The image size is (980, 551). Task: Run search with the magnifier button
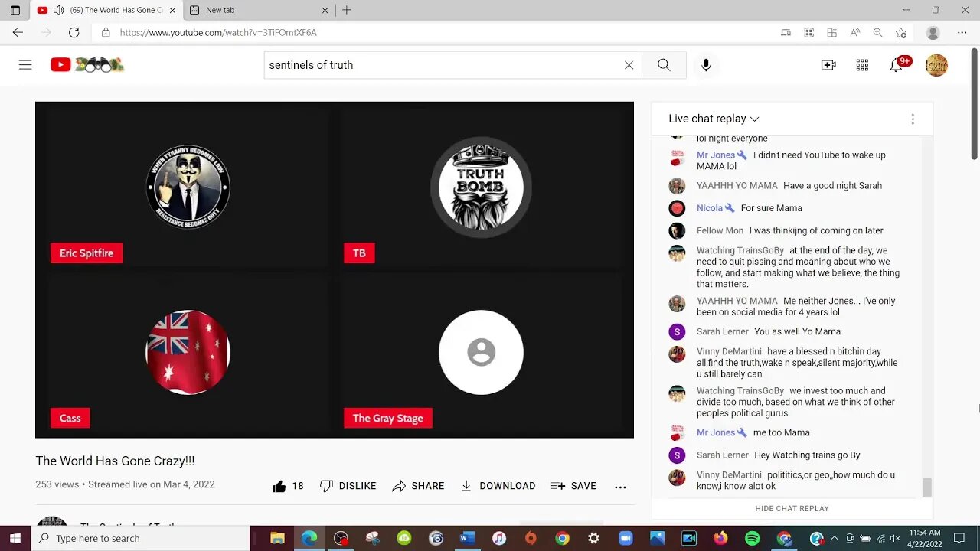point(664,65)
